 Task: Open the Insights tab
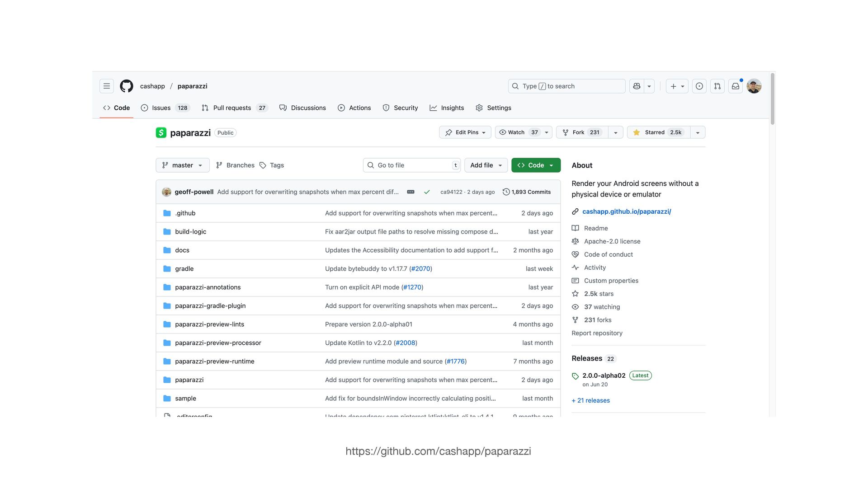coord(447,108)
